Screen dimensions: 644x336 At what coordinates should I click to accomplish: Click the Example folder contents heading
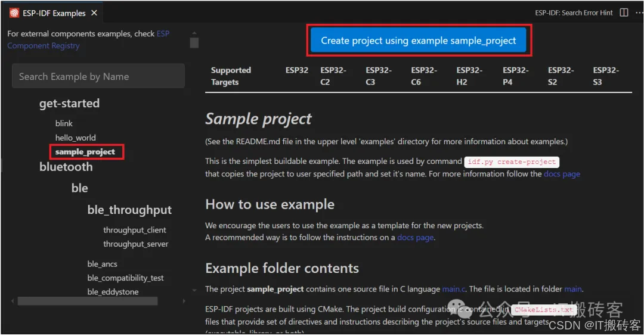pyautogui.click(x=282, y=268)
